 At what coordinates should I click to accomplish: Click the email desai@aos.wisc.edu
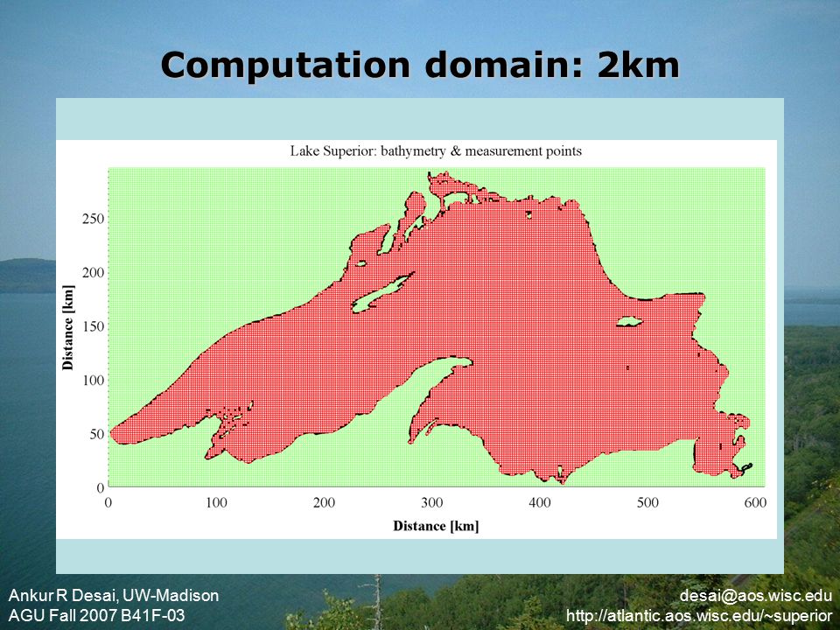(x=756, y=595)
